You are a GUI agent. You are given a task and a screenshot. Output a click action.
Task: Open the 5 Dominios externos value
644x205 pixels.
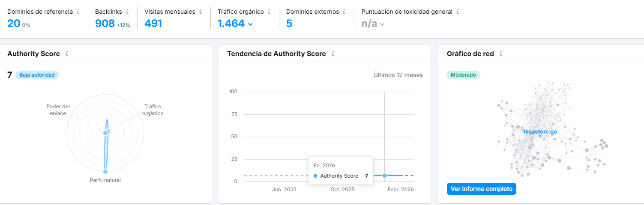(x=289, y=24)
